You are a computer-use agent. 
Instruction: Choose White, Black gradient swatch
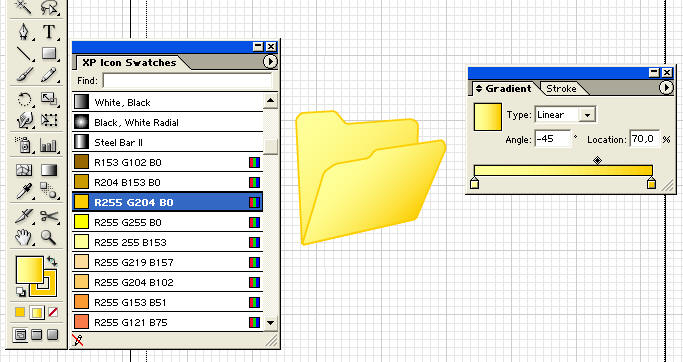pyautogui.click(x=167, y=102)
